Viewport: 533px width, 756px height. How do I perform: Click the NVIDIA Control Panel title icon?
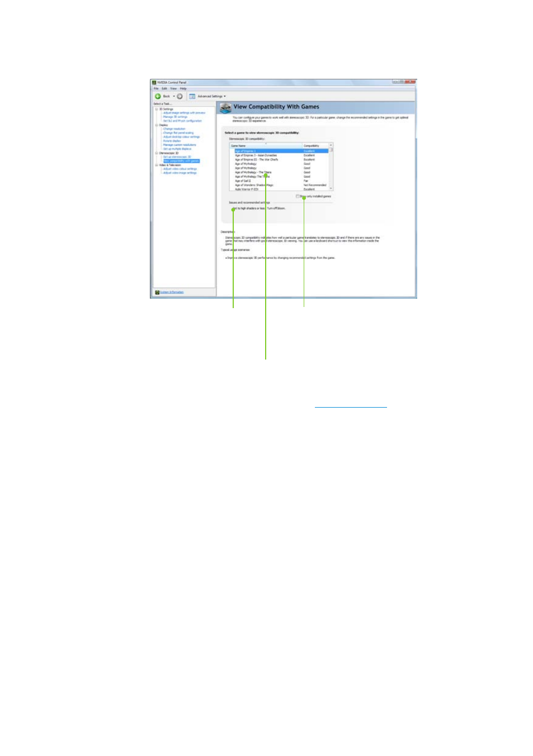(x=154, y=82)
